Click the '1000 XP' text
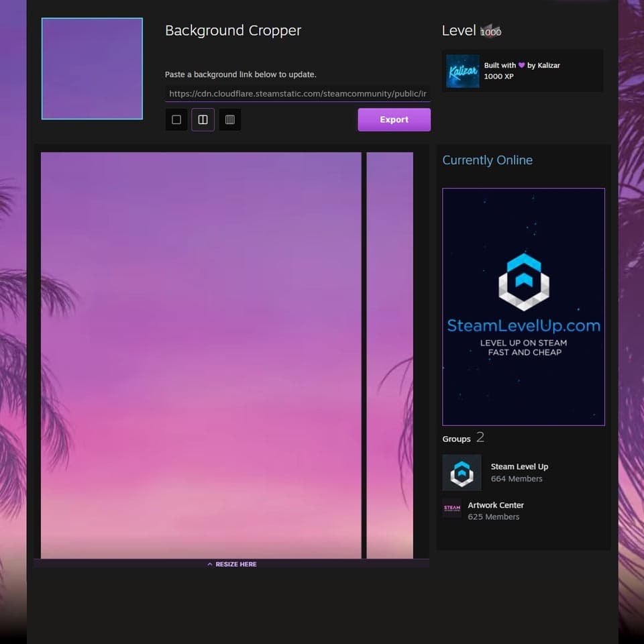This screenshot has height=644, width=644. pos(498,76)
